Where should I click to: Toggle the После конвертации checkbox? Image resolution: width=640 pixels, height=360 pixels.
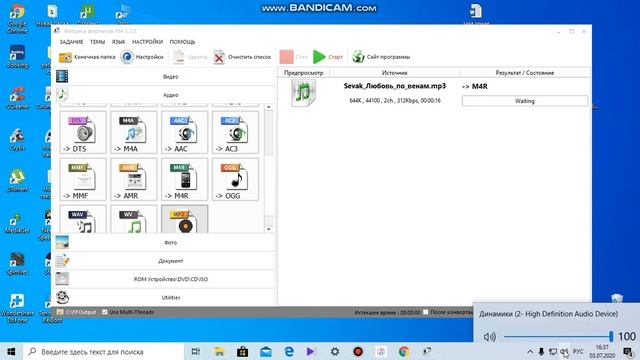pyautogui.click(x=426, y=312)
